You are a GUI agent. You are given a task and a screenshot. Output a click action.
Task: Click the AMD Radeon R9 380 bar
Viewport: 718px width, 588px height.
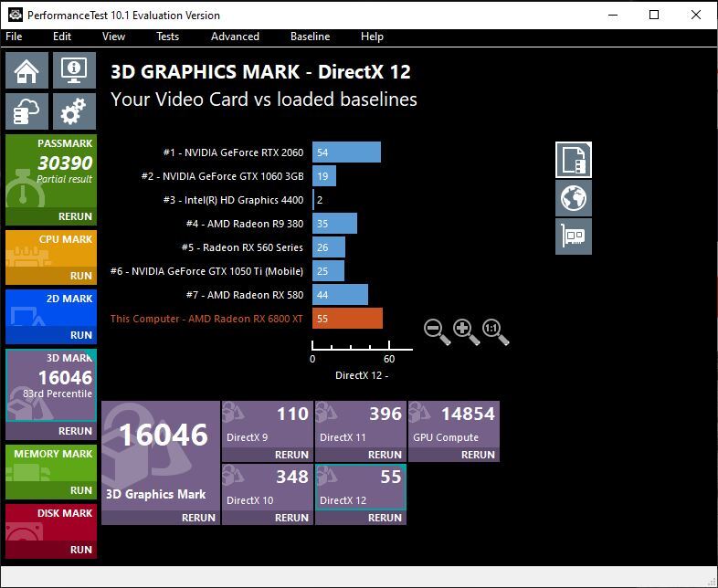pos(334,224)
